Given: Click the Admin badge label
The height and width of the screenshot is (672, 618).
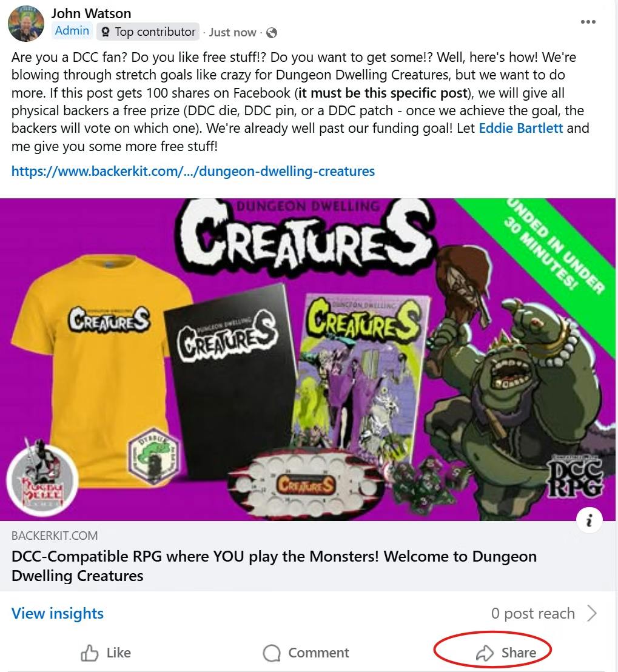Looking at the screenshot, I should tap(72, 31).
